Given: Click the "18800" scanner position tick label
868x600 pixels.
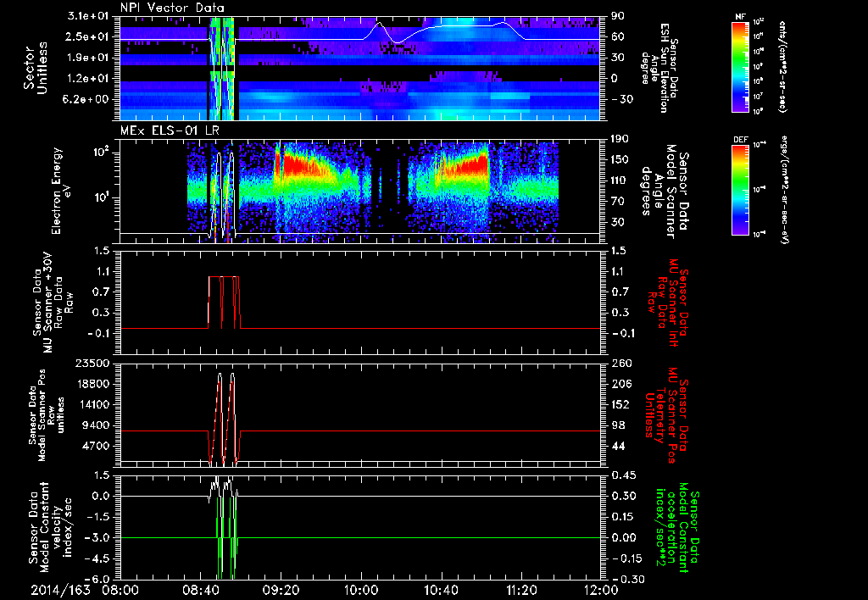Looking at the screenshot, I should [x=92, y=384].
